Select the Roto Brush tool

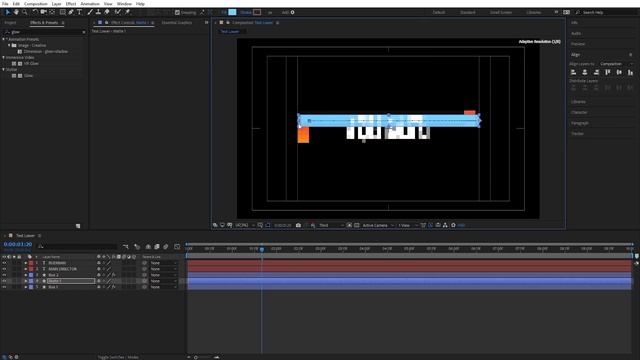pyautogui.click(x=118, y=12)
